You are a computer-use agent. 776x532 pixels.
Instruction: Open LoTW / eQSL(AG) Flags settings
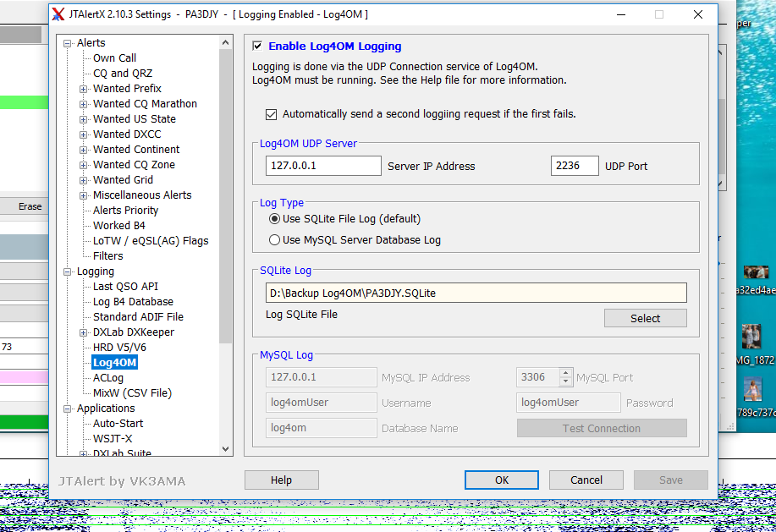[x=151, y=241]
